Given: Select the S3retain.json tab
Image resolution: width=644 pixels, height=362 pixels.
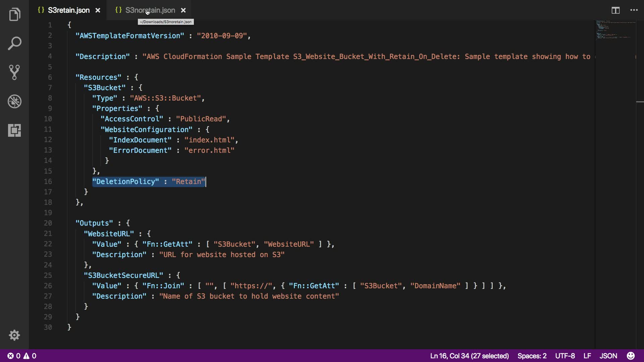Looking at the screenshot, I should pyautogui.click(x=68, y=10).
